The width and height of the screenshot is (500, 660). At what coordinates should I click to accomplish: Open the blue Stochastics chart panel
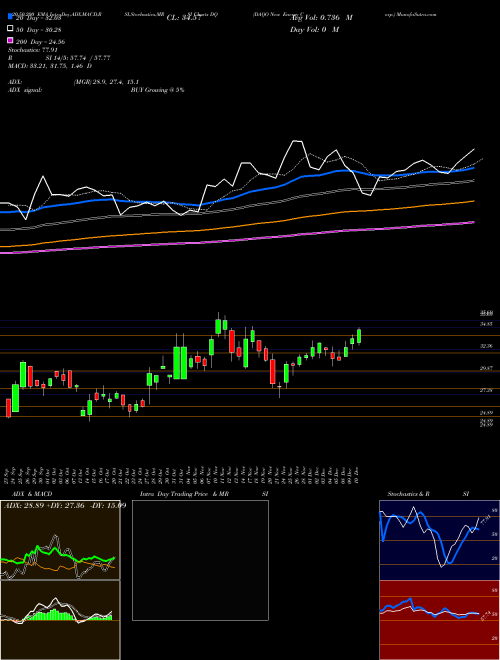(439, 540)
